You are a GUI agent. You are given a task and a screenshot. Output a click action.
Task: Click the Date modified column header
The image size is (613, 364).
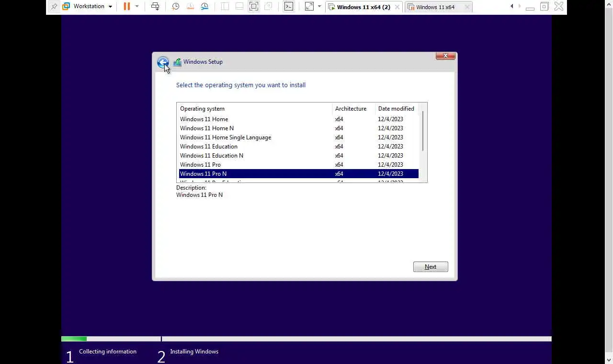point(397,109)
